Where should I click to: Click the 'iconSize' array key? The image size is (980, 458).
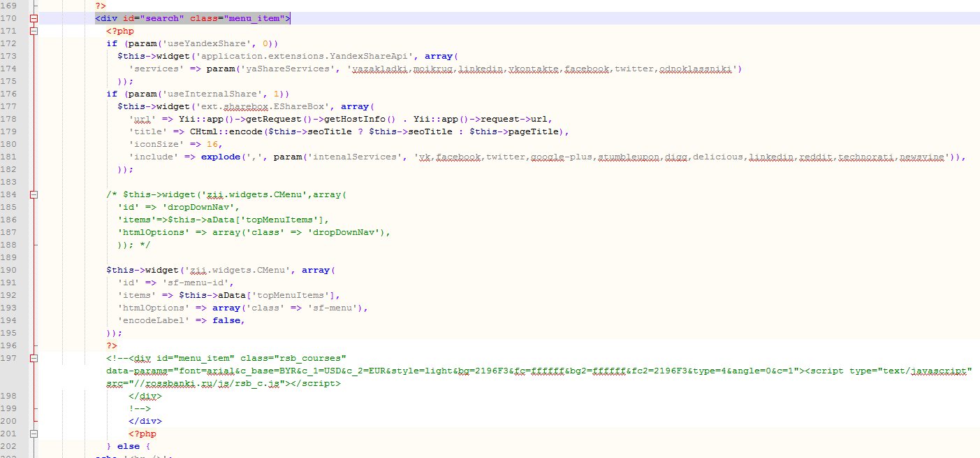point(156,144)
